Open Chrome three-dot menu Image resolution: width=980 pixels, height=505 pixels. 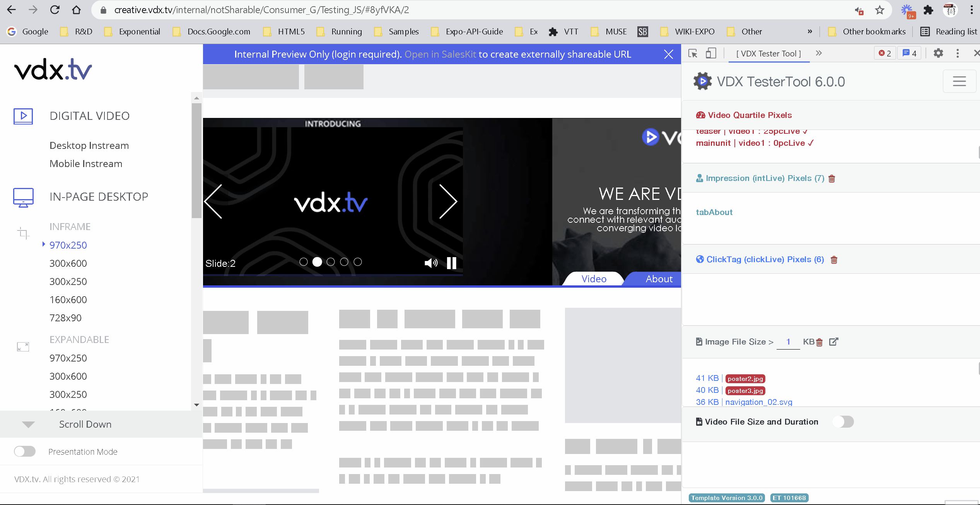(x=971, y=10)
